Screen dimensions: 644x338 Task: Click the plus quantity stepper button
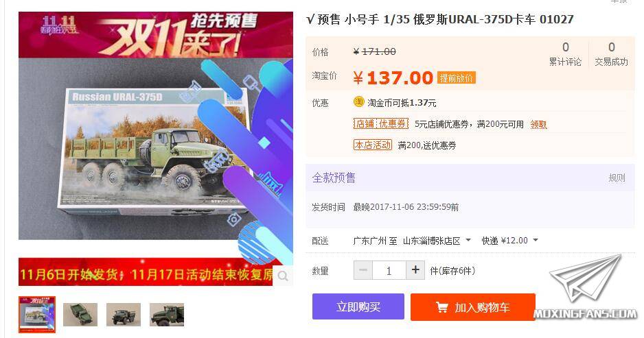coord(415,270)
